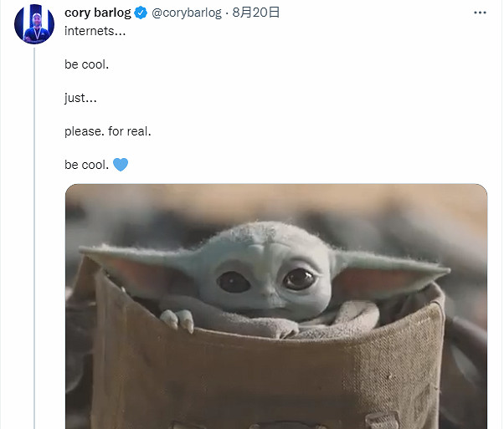504x429 pixels.
Task: Click the blue verified badge
Action: pyautogui.click(x=141, y=13)
